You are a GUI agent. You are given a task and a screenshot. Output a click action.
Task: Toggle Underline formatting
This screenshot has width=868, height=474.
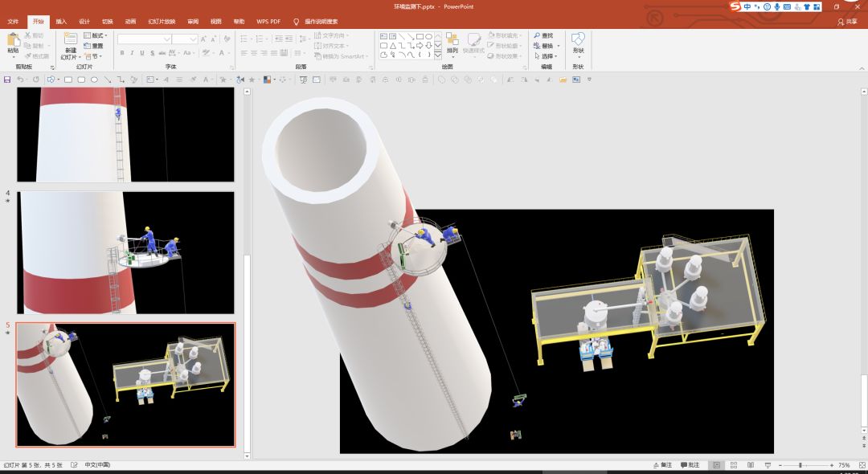[x=141, y=53]
